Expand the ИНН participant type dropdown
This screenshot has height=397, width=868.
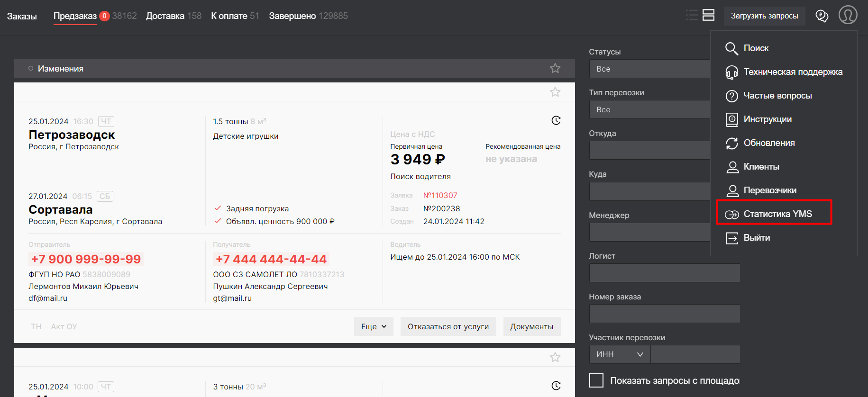(620, 354)
